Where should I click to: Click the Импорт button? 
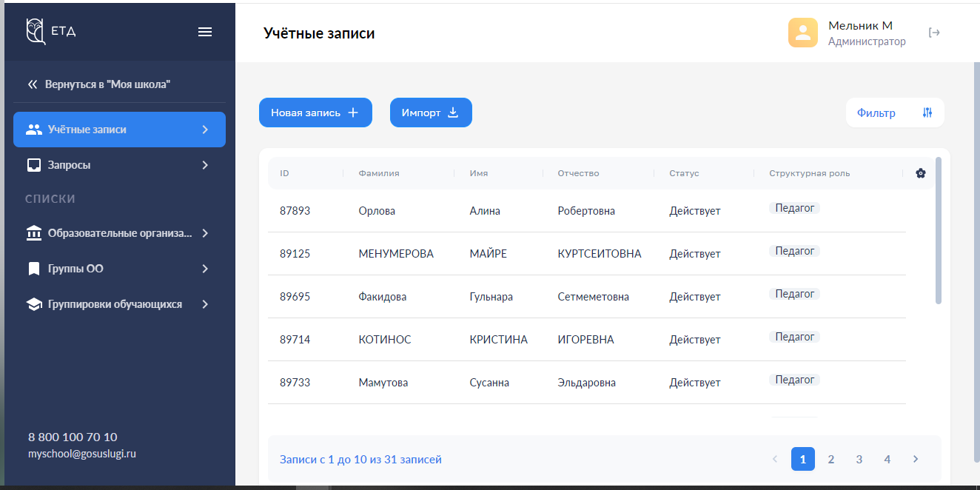coord(430,113)
